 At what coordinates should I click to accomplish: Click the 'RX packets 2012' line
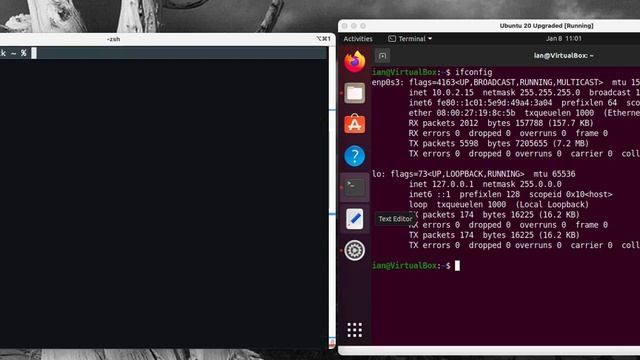(x=501, y=123)
